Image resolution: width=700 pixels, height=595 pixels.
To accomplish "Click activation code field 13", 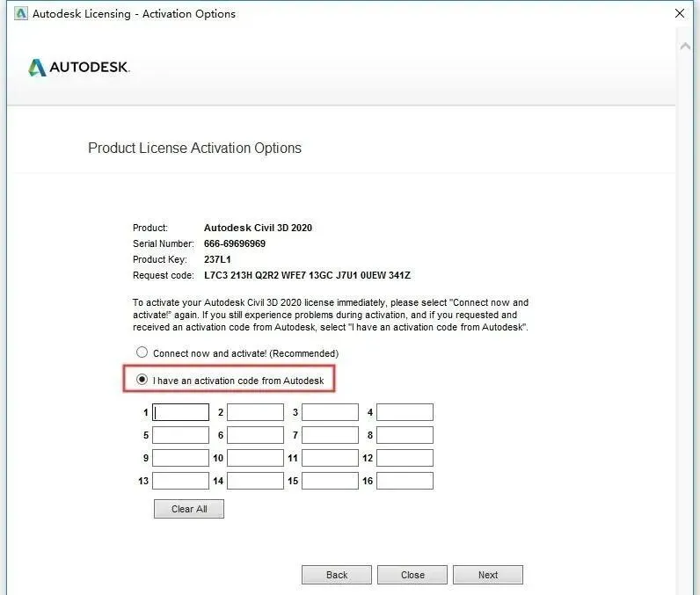I will tap(181, 481).
